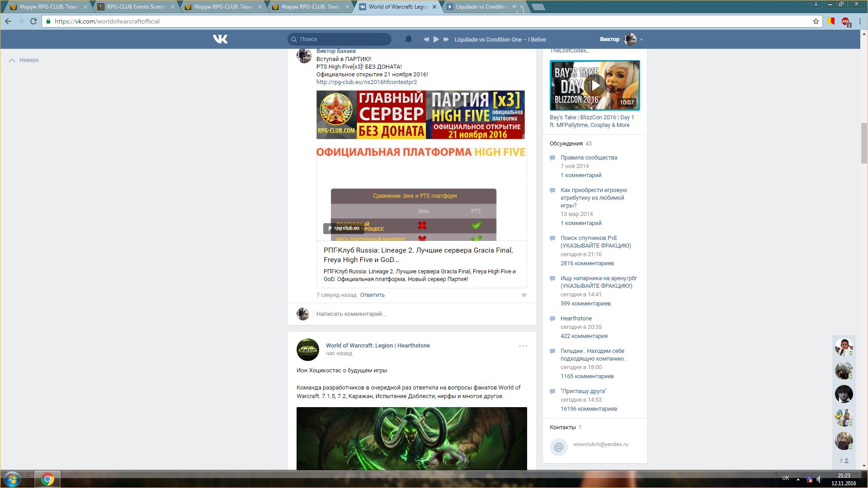Open the notifications bell icon
This screenshot has width=868, height=488.
pos(408,39)
